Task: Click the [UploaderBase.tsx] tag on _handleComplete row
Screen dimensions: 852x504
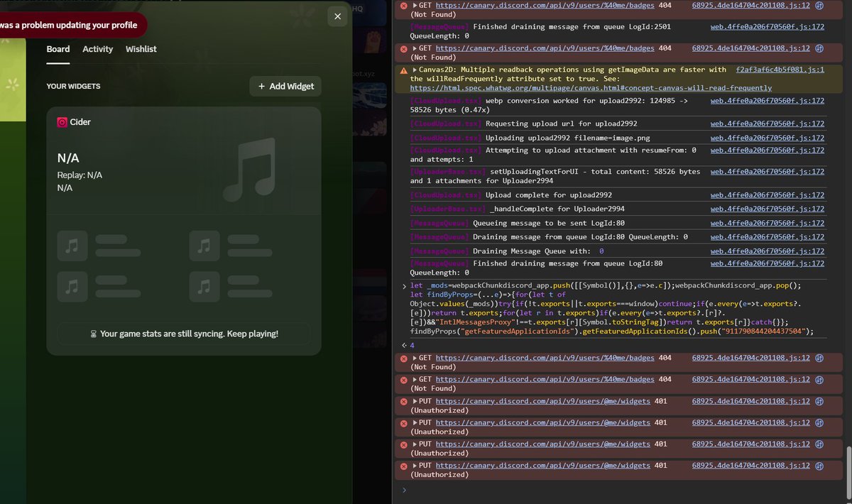Action: point(448,209)
